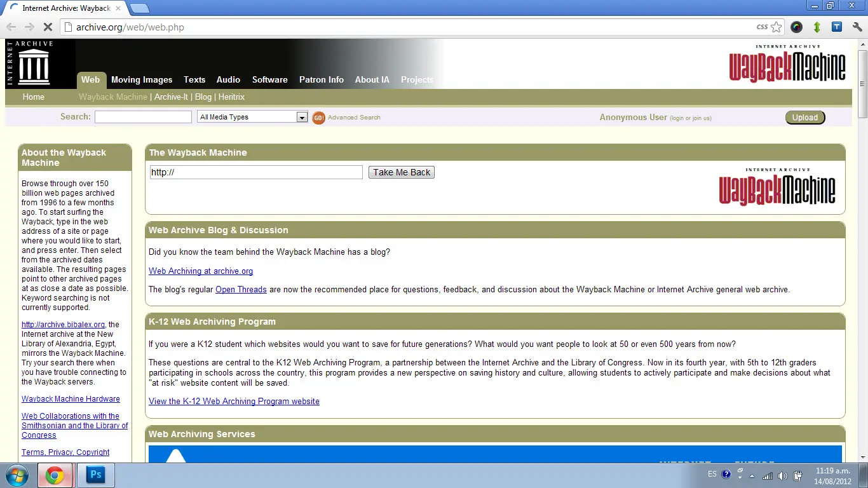The height and width of the screenshot is (488, 868).
Task: Click the Search text field
Action: point(143,117)
